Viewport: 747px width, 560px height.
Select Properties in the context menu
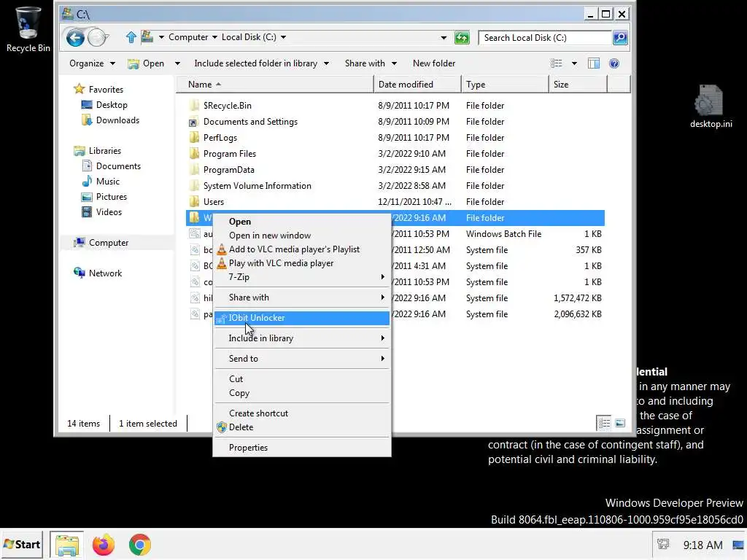pos(302,448)
